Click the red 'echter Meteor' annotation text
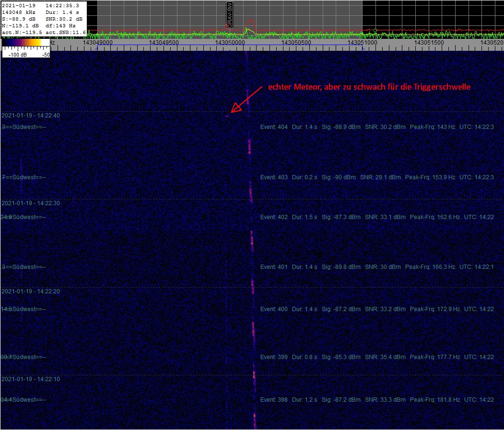The width and height of the screenshot is (504, 430). (x=369, y=87)
